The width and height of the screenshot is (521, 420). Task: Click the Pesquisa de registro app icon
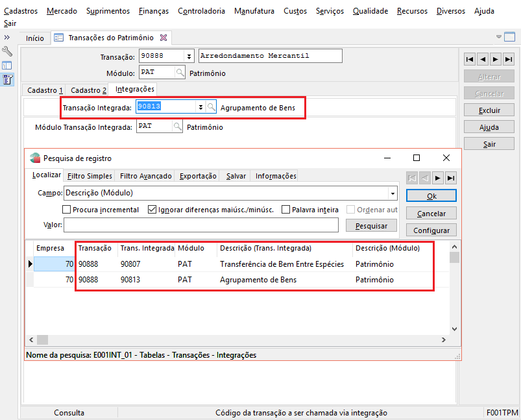(35, 158)
